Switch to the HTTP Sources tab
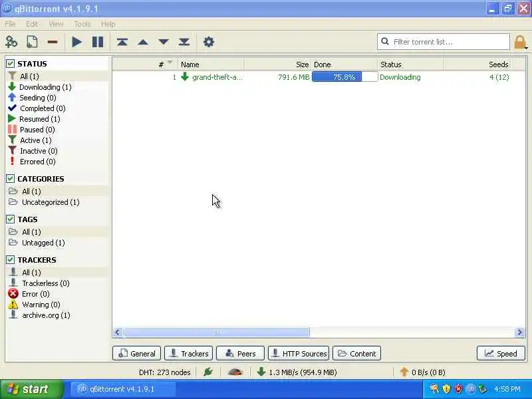The width and height of the screenshot is (532, 399). point(299,354)
